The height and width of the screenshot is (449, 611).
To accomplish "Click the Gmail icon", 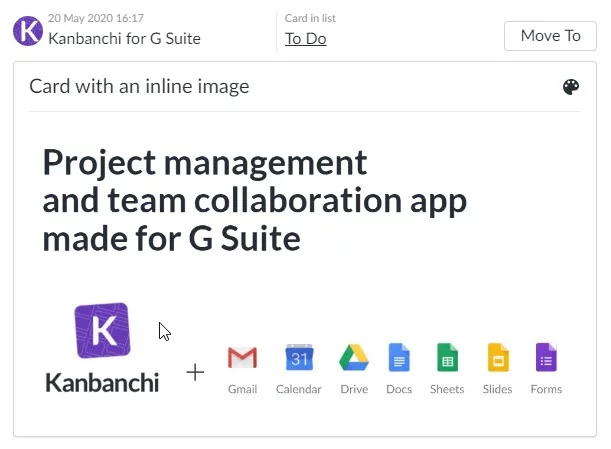I will 242,357.
